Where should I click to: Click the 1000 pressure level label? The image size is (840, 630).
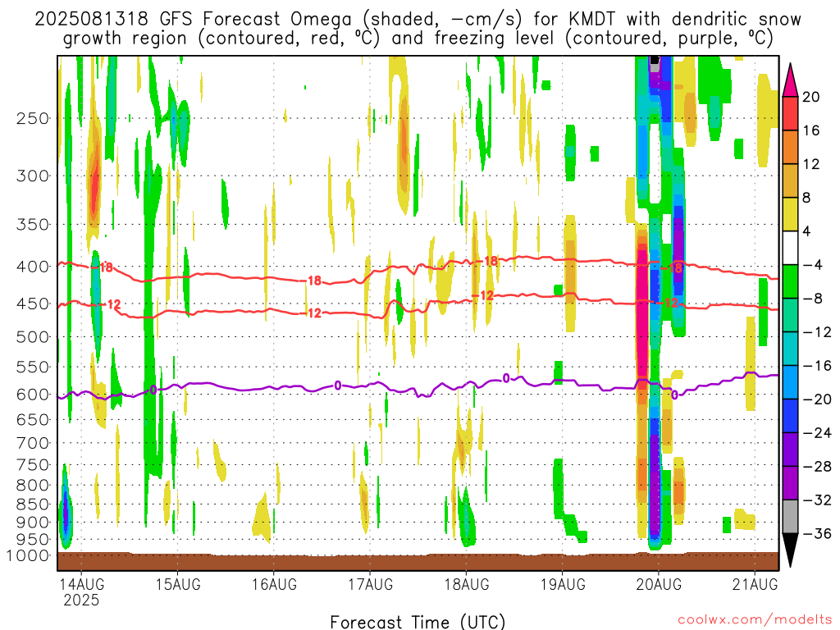click(x=28, y=555)
